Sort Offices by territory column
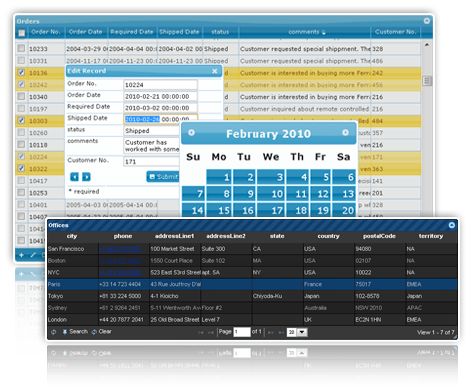The image size is (470, 390). pyautogui.click(x=431, y=236)
